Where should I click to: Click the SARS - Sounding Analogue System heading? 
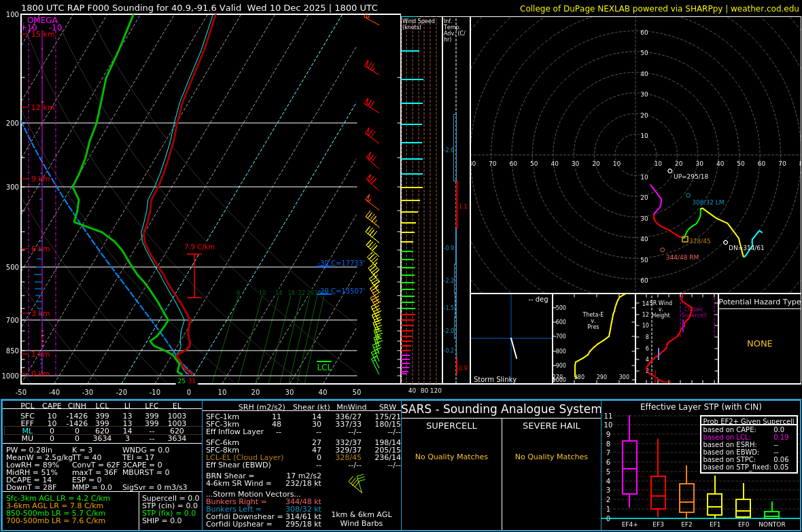tap(502, 409)
